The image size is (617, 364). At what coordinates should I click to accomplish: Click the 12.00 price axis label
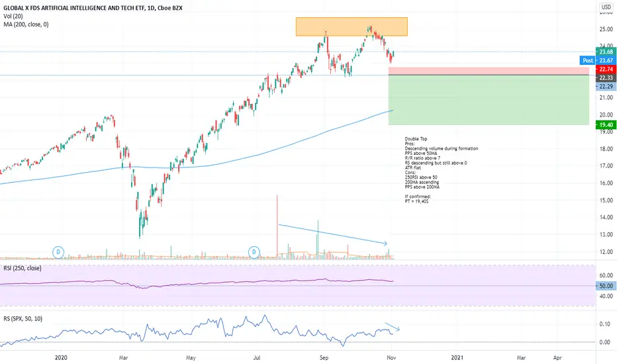pos(606,252)
